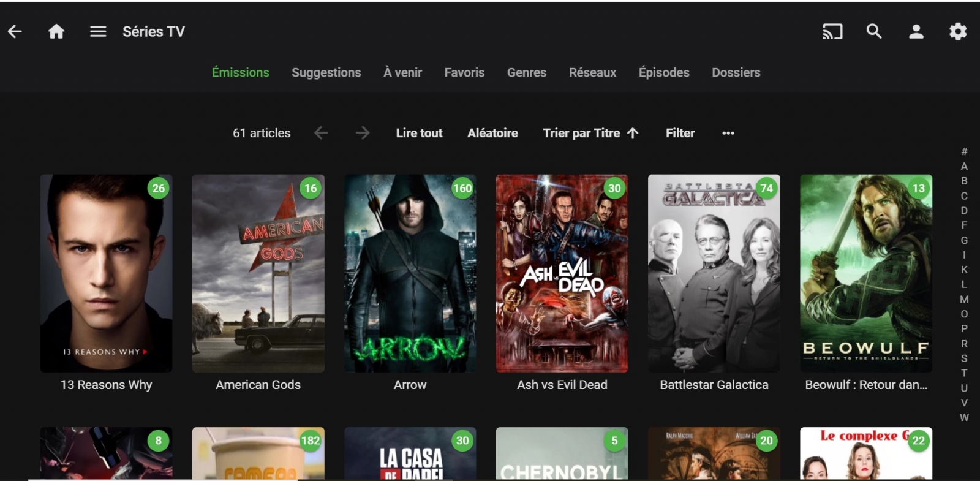The width and height of the screenshot is (980, 481).
Task: Open the poster with 20 episodes badge
Action: 714,453
